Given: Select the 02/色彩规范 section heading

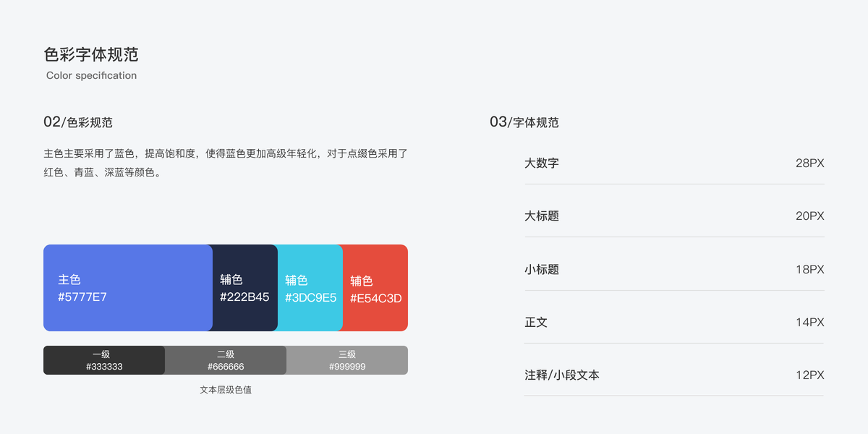Looking at the screenshot, I should (78, 122).
